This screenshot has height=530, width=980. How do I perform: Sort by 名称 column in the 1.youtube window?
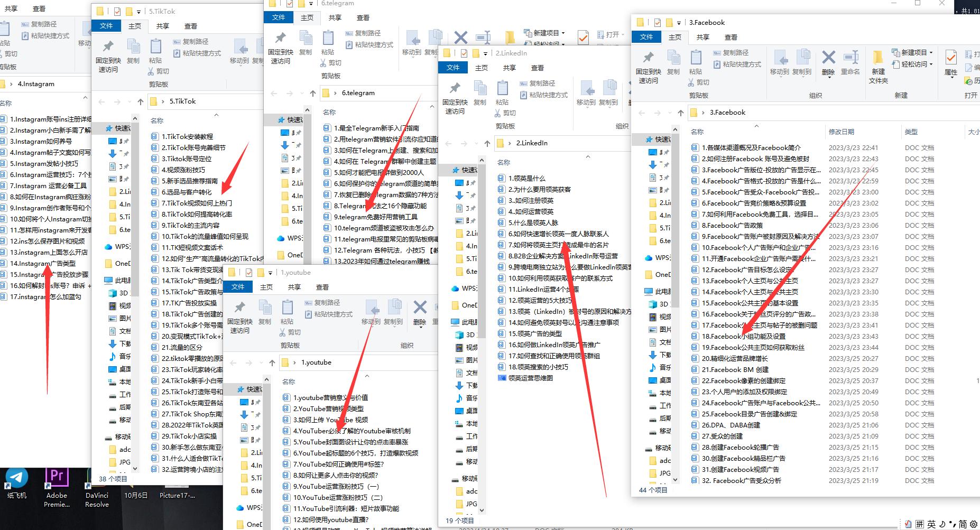click(289, 382)
